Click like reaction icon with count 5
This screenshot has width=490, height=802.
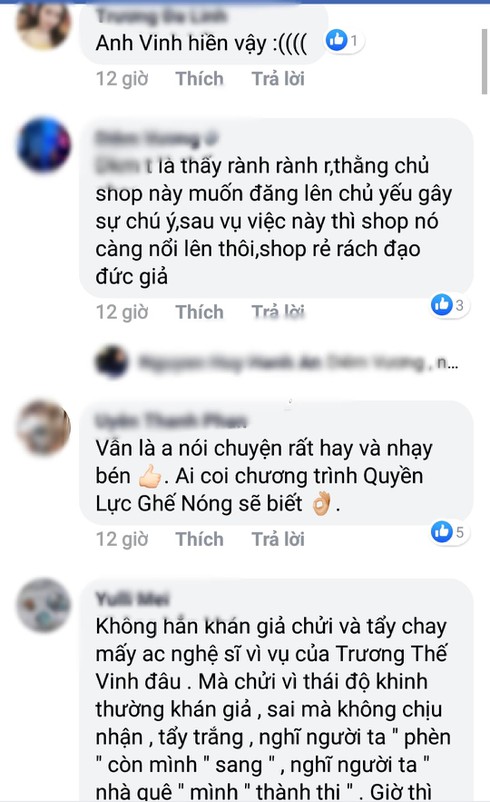(x=441, y=532)
